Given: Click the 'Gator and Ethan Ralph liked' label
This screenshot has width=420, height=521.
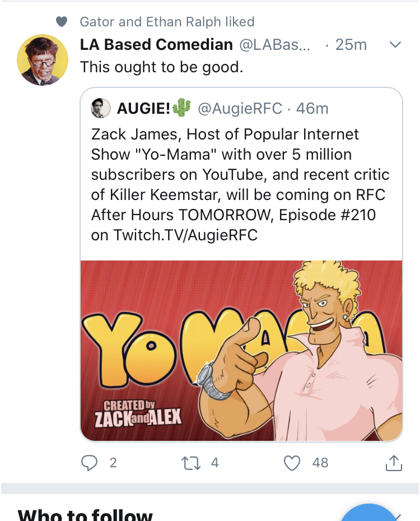Looking at the screenshot, I should tap(167, 22).
